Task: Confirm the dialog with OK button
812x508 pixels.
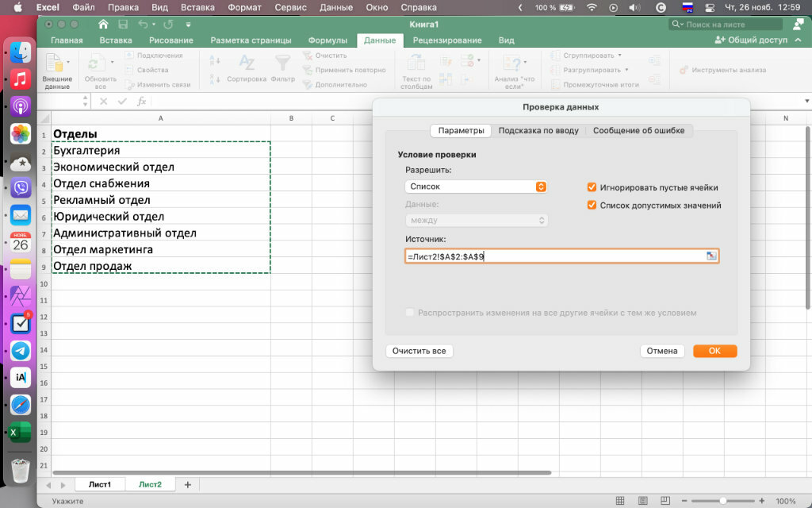Action: pyautogui.click(x=714, y=351)
